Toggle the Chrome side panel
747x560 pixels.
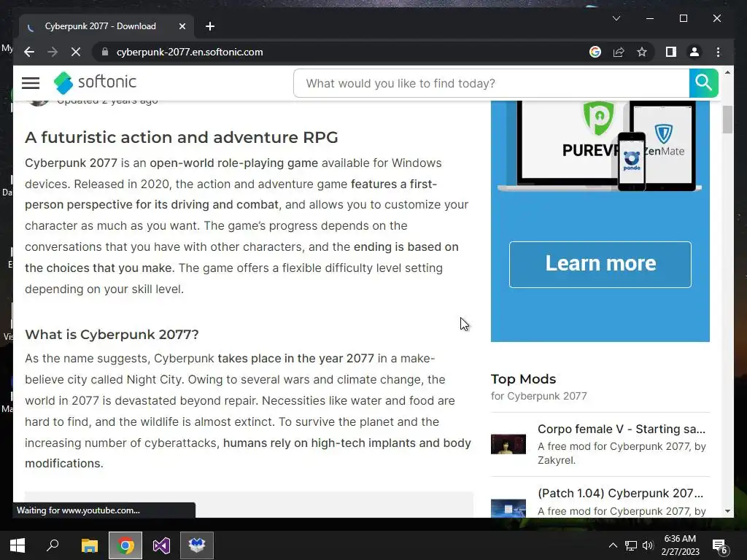point(671,52)
